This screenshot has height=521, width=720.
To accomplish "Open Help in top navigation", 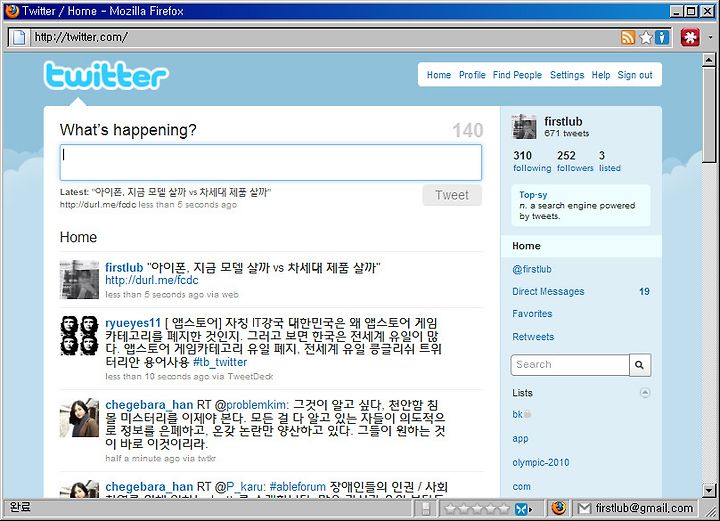I will click(x=601, y=75).
